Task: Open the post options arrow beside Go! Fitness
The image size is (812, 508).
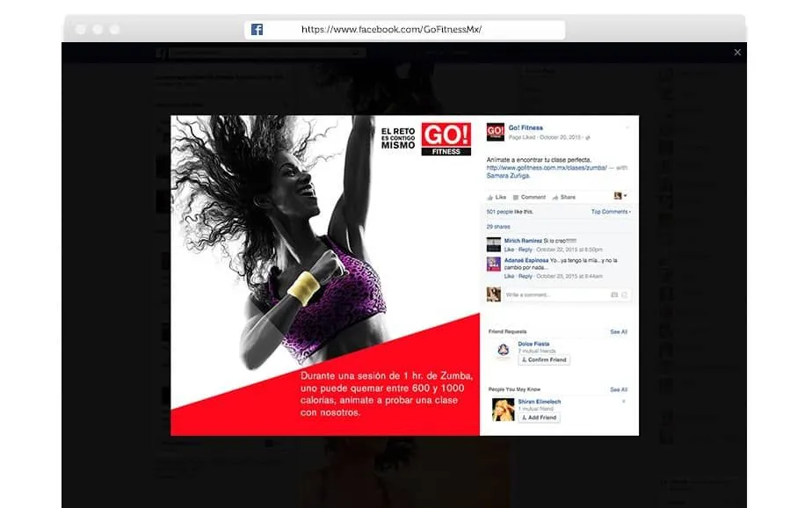Action: pyautogui.click(x=627, y=127)
